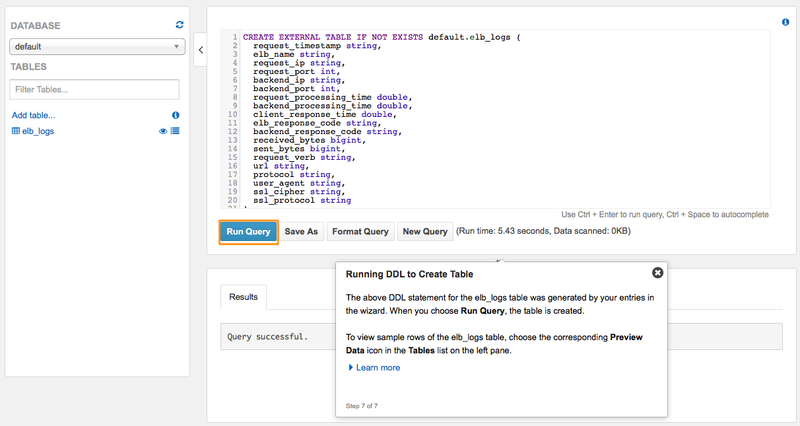
Task: Open the default database dropdown
Action: [97, 46]
